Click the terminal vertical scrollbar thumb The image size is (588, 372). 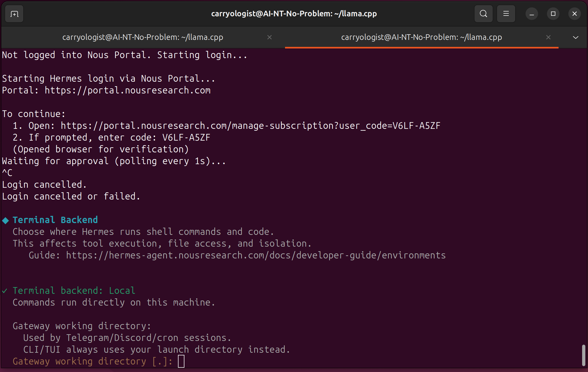[583, 355]
